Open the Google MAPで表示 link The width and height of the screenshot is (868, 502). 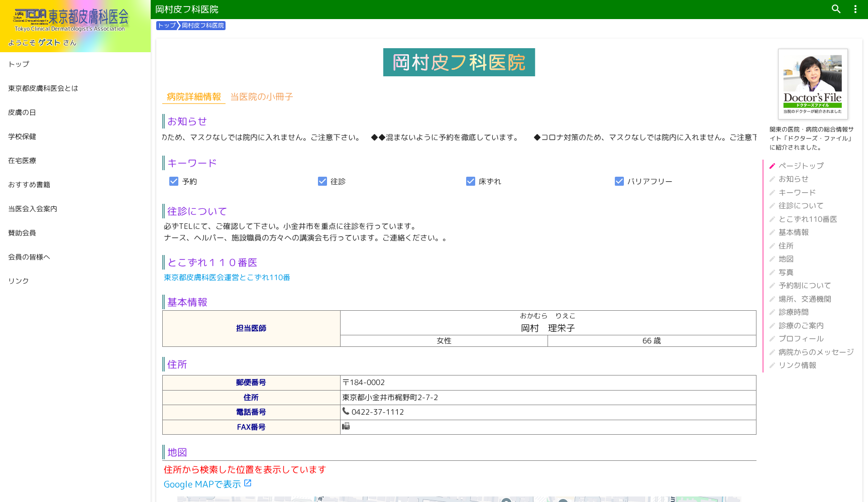[x=201, y=484]
